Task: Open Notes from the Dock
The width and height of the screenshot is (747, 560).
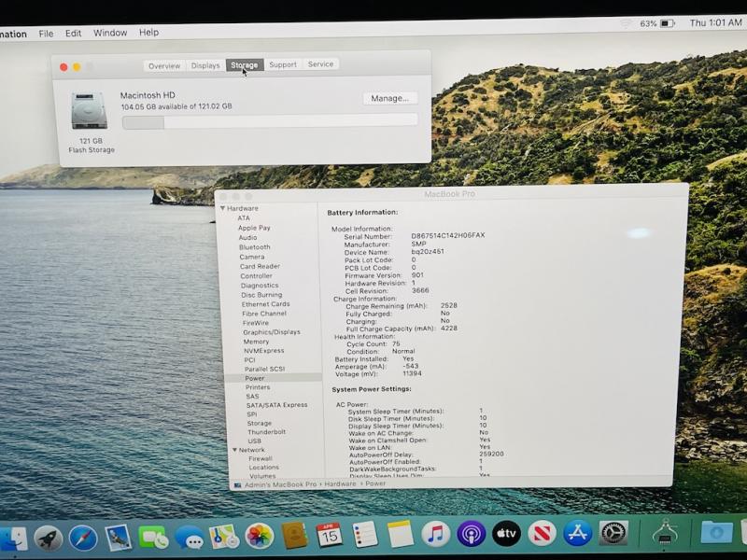Action: click(x=401, y=534)
